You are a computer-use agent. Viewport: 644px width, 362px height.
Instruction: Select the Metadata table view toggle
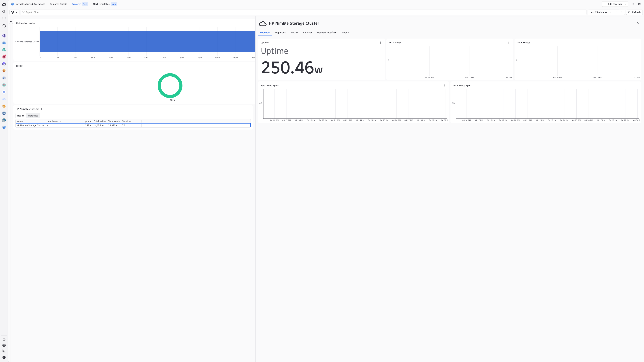[33, 116]
